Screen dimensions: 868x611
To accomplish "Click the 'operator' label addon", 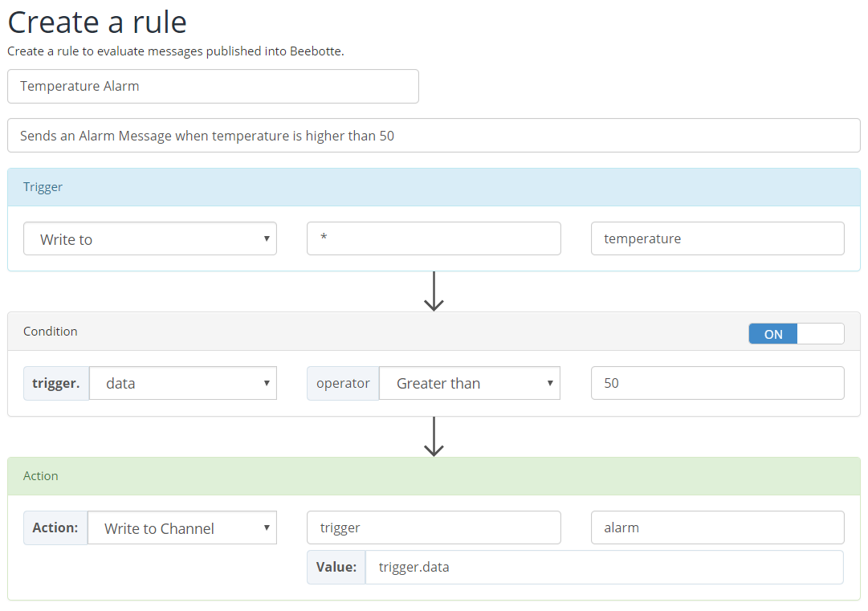I will (343, 384).
